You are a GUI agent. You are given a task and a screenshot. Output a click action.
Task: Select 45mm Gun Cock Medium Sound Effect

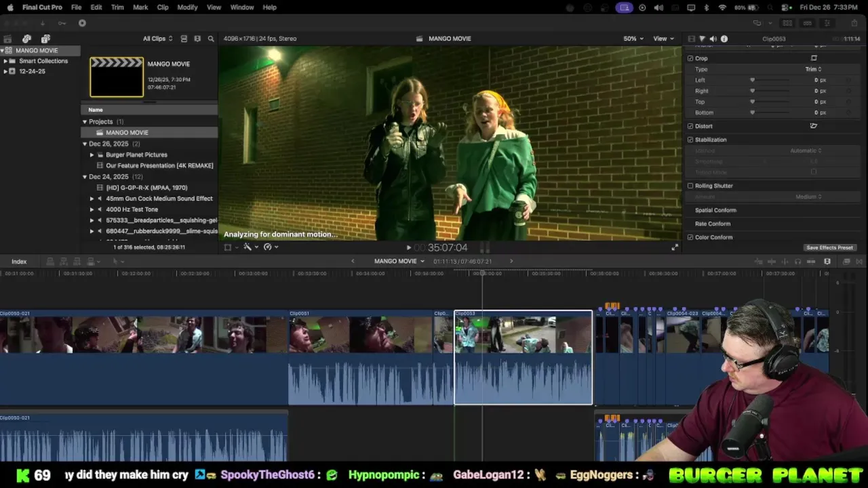149,199
